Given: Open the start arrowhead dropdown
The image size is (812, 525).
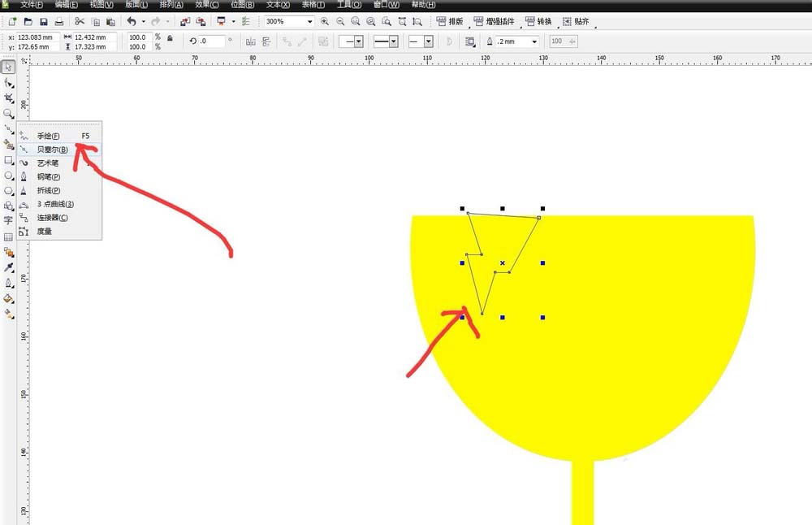Looking at the screenshot, I should 358,41.
